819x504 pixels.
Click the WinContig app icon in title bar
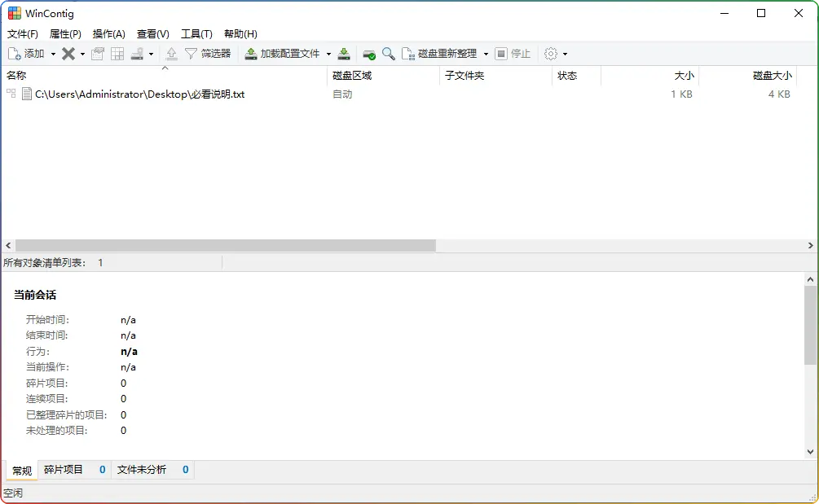[15, 13]
